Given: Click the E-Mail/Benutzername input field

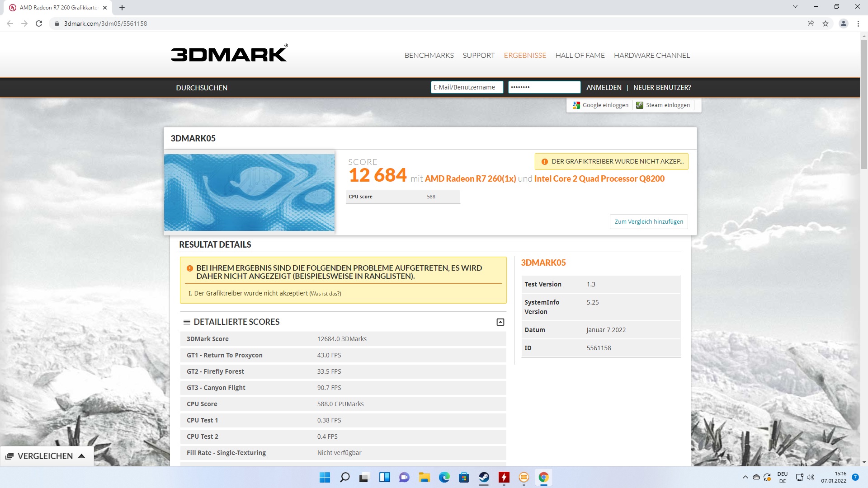Looking at the screenshot, I should pos(467,87).
